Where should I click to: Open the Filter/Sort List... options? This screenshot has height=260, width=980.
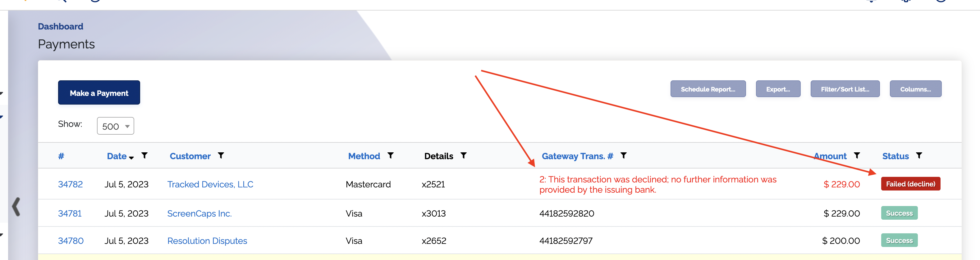(845, 89)
